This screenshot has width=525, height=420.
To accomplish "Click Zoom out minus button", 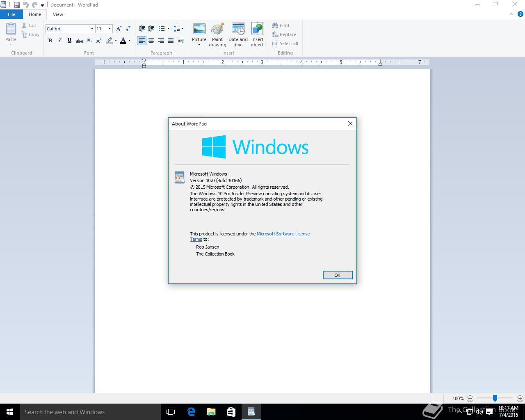I will coord(470,399).
